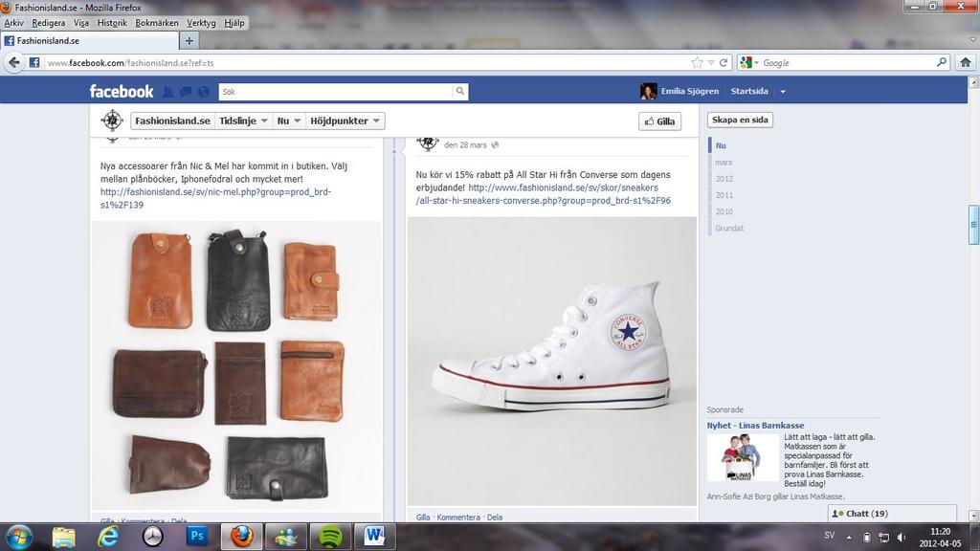
Task: Click the page vertical scrollbar thumb
Action: point(973,225)
